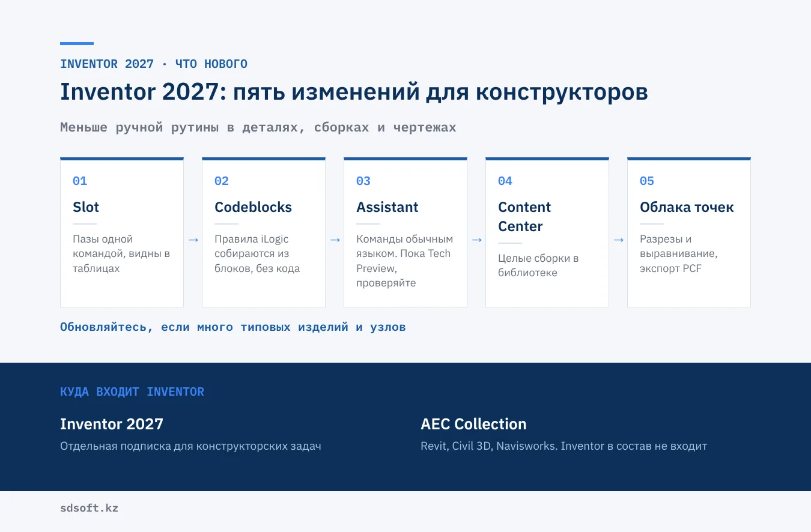
Task: Click step number 04
Action: coord(505,181)
